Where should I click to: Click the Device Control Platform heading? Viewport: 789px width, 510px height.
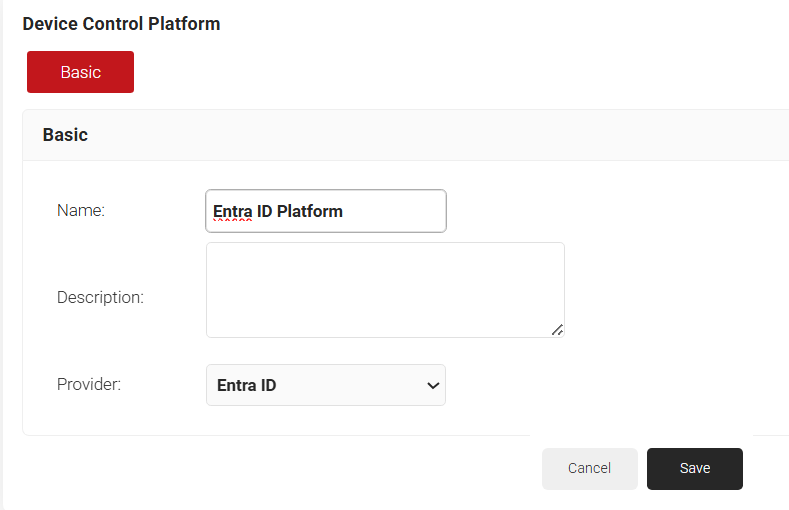coord(121,23)
